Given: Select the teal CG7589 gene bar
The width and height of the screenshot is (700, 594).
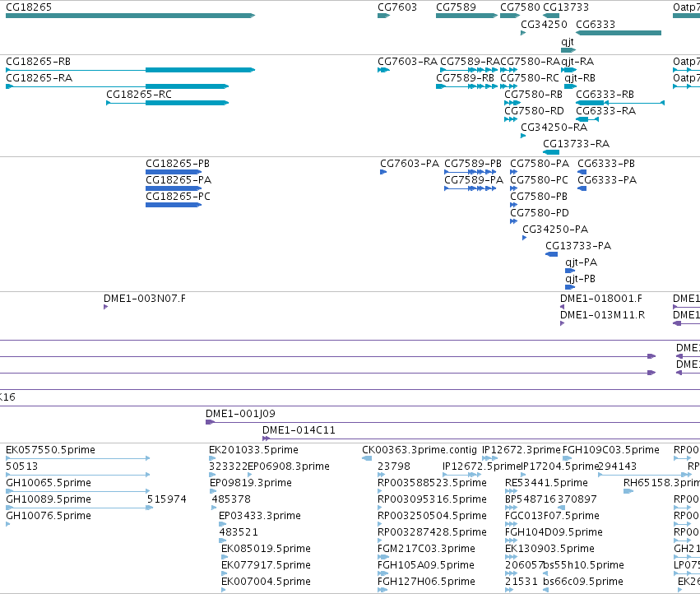Looking at the screenshot, I should [466, 16].
